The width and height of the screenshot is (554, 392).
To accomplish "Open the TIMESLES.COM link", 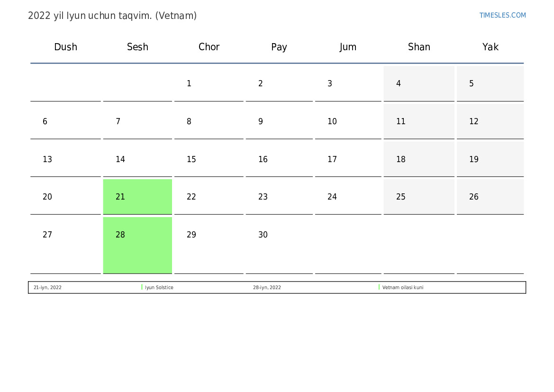I will point(502,15).
